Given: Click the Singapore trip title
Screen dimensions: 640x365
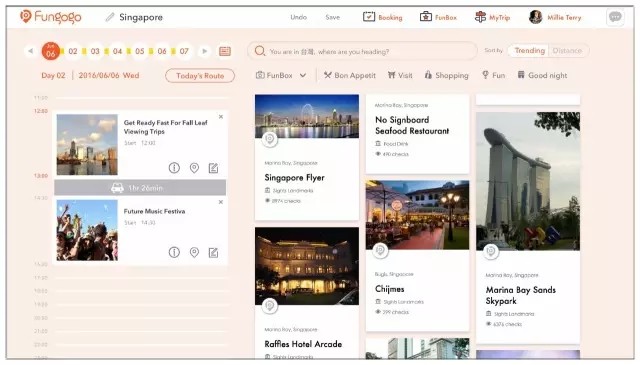Looking at the screenshot, I should tap(141, 17).
